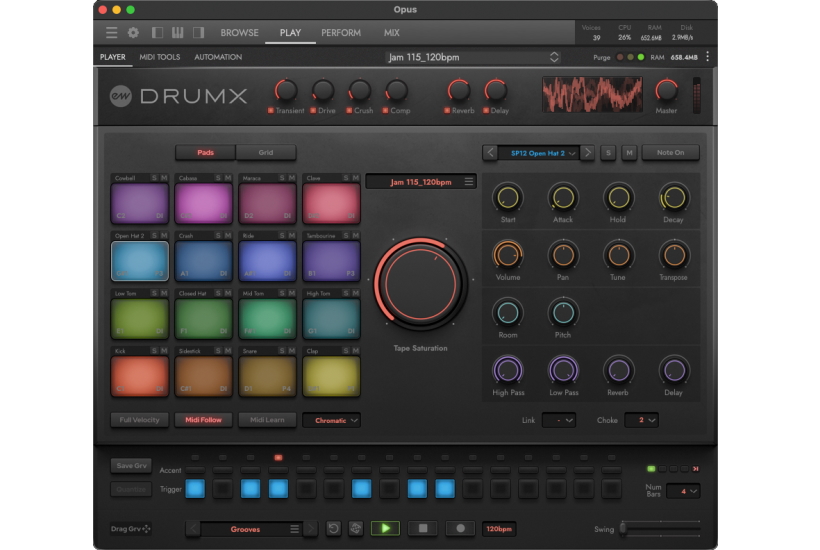Click the large Tape Saturation knob
The width and height of the screenshot is (820, 550).
(420, 284)
